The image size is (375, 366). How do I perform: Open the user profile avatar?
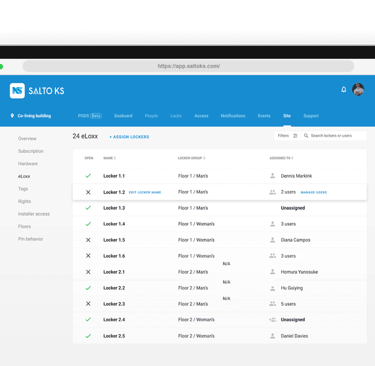[x=358, y=89]
